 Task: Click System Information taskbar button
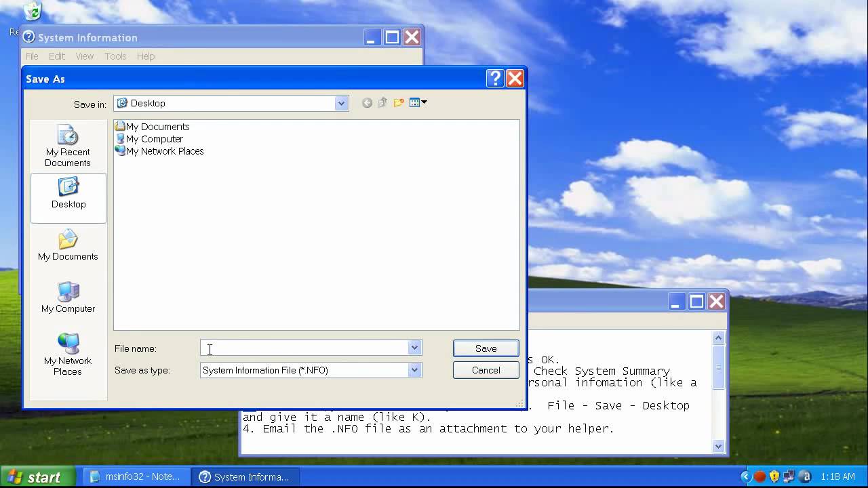point(245,477)
